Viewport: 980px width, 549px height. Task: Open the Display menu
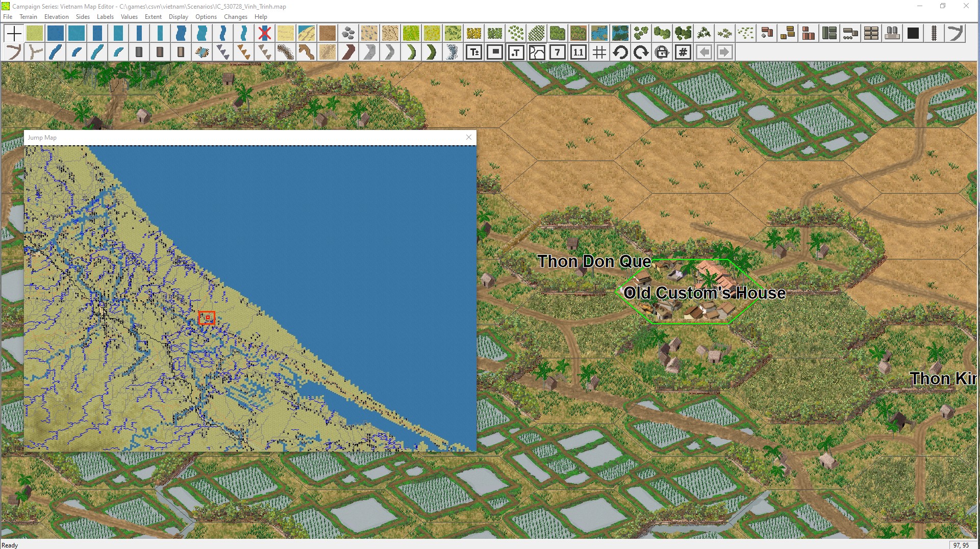coord(179,17)
